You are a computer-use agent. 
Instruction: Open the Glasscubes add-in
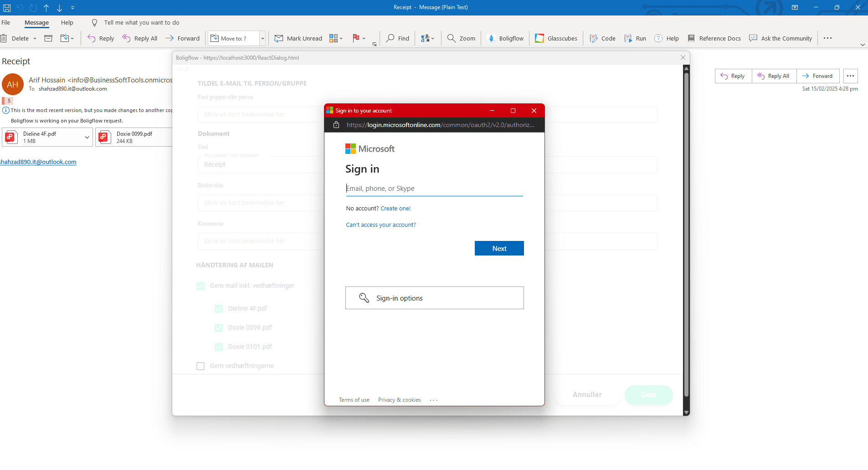pos(556,38)
